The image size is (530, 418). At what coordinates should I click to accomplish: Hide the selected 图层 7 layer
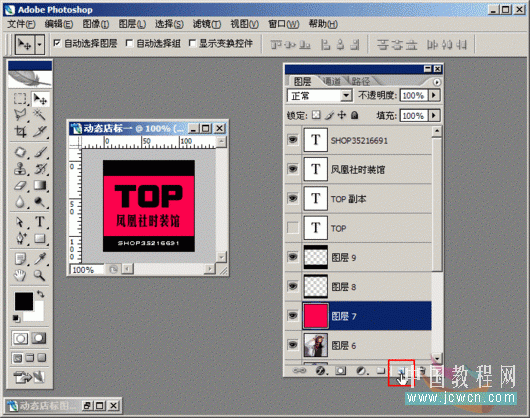click(293, 316)
